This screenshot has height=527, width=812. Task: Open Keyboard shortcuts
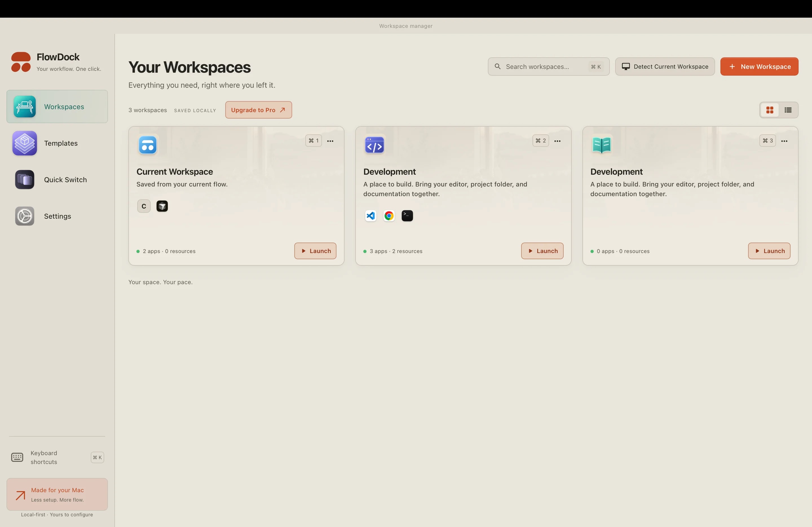point(57,457)
